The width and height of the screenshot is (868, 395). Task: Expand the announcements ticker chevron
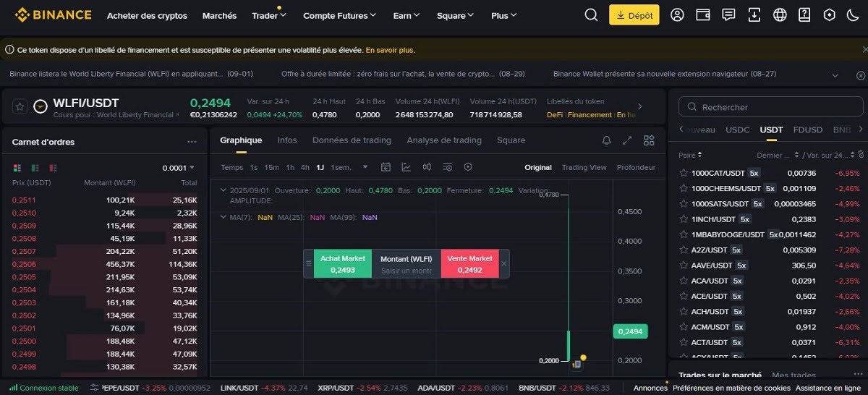coord(835,75)
